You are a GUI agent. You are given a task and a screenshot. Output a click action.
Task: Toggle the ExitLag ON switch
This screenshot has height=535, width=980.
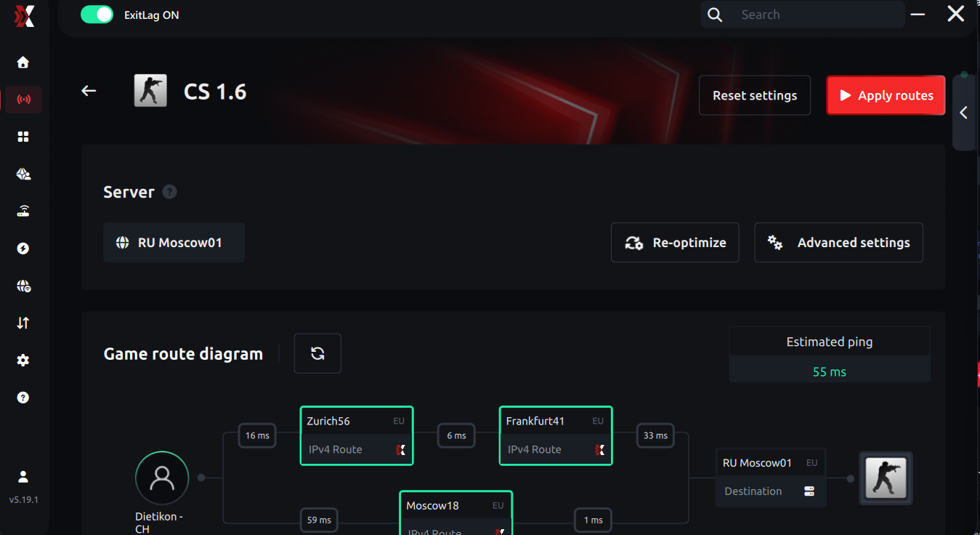[x=97, y=15]
